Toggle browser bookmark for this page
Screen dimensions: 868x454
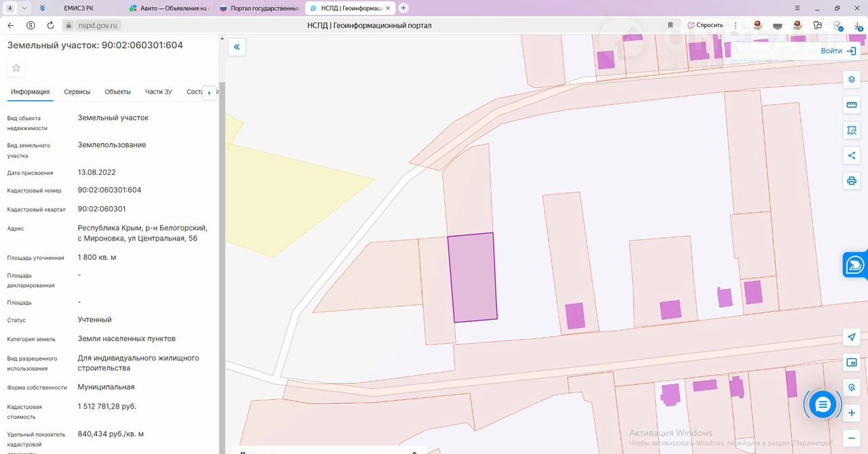click(x=670, y=25)
